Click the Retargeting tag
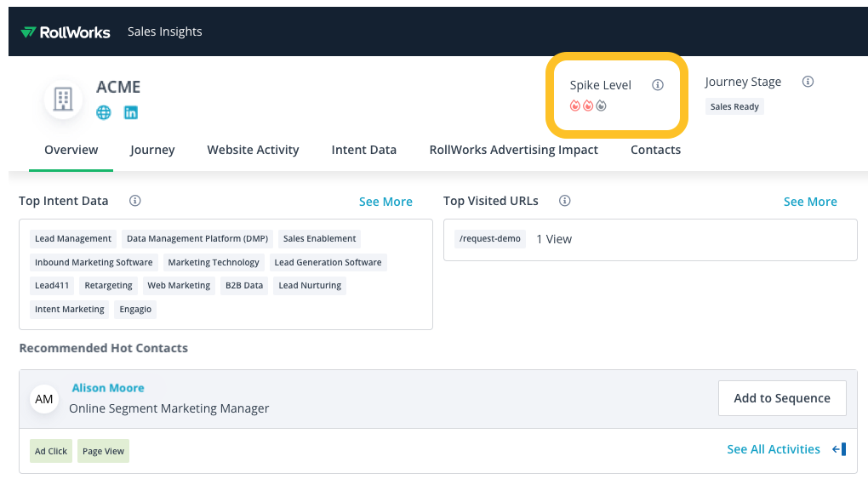This screenshot has height=479, width=868. (x=109, y=286)
